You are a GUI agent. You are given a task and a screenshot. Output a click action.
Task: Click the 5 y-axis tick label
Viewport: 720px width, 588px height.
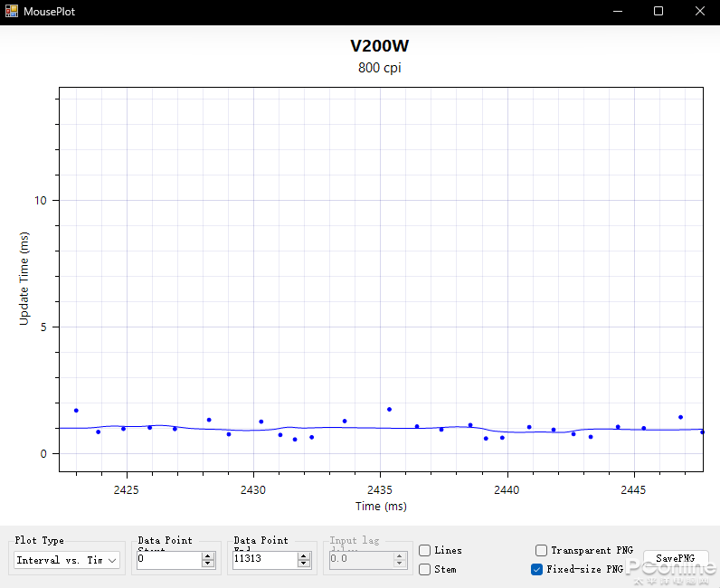click(43, 327)
